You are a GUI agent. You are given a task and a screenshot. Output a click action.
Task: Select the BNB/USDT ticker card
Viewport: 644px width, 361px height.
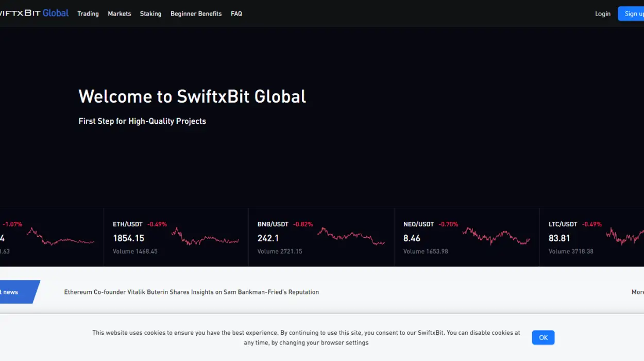tap(321, 237)
